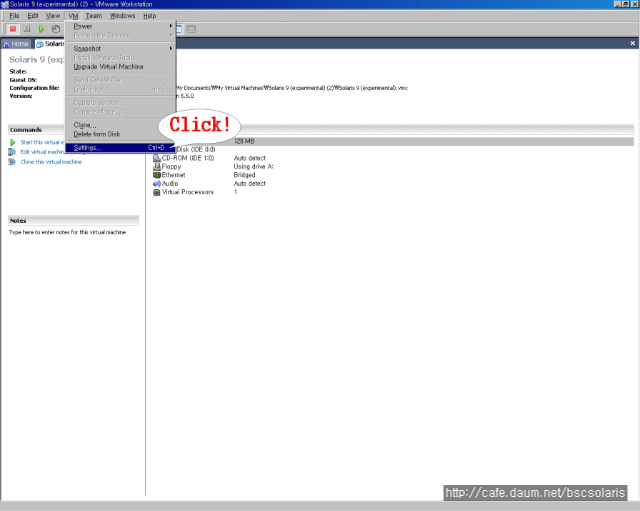Click the green Power On toolbar icon
The image size is (640, 511).
41,29
